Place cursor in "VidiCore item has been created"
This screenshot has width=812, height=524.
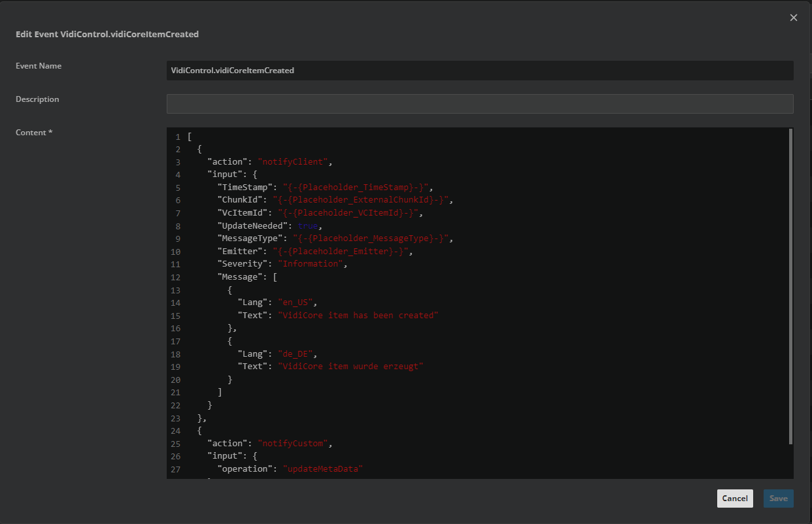[x=358, y=316]
